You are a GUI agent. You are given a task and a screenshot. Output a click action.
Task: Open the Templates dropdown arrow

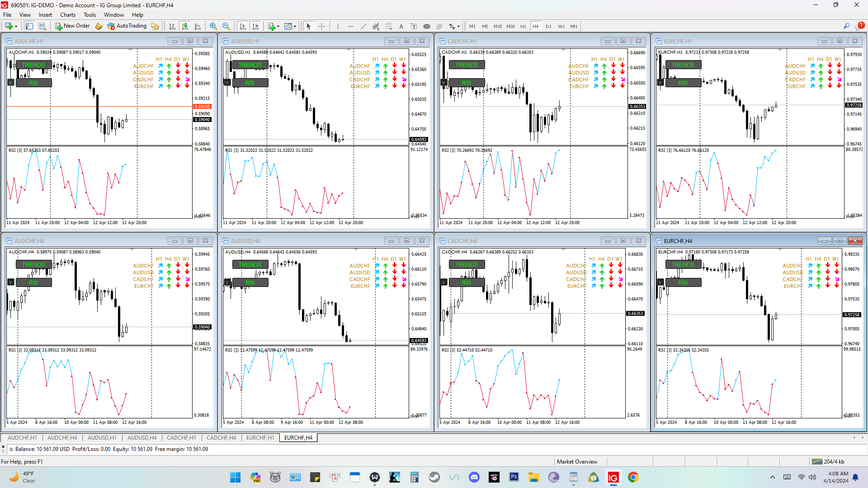tap(295, 26)
